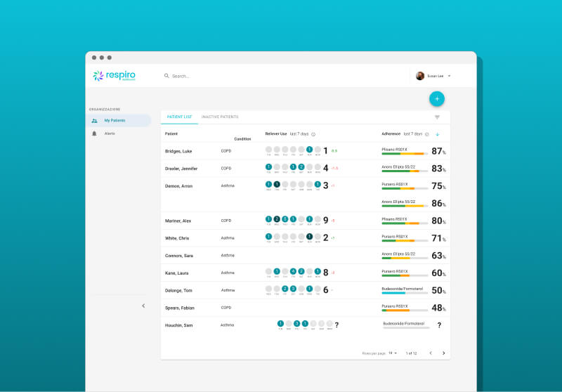Click Susan Lee's profile avatar
Screen dimensions: 562x392
tap(420, 76)
